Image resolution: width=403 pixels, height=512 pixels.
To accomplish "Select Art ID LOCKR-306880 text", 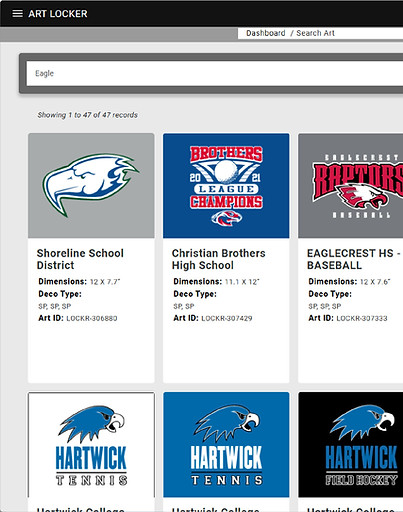I will (92, 318).
